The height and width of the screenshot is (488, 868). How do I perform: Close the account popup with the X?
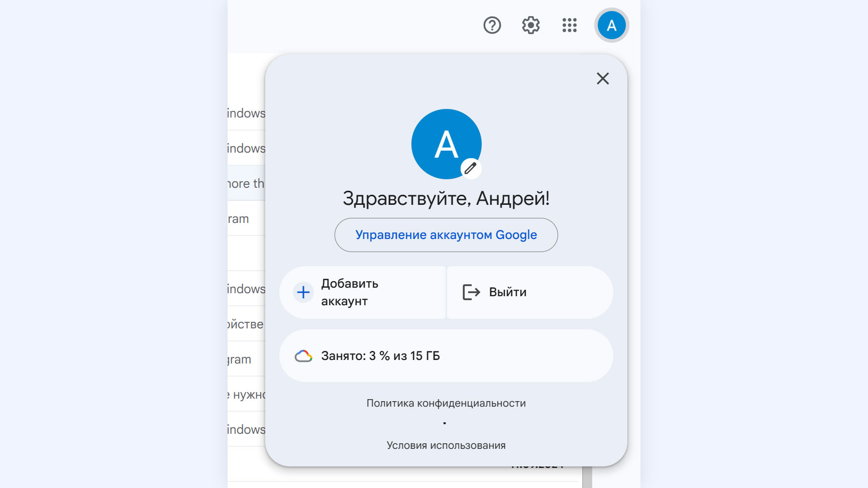pyautogui.click(x=603, y=78)
